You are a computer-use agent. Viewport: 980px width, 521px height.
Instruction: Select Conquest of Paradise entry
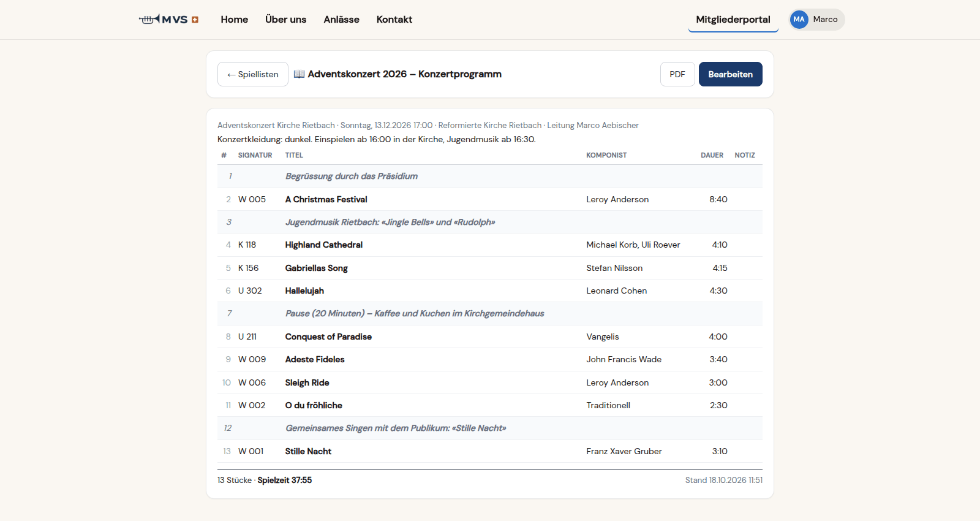pos(328,337)
